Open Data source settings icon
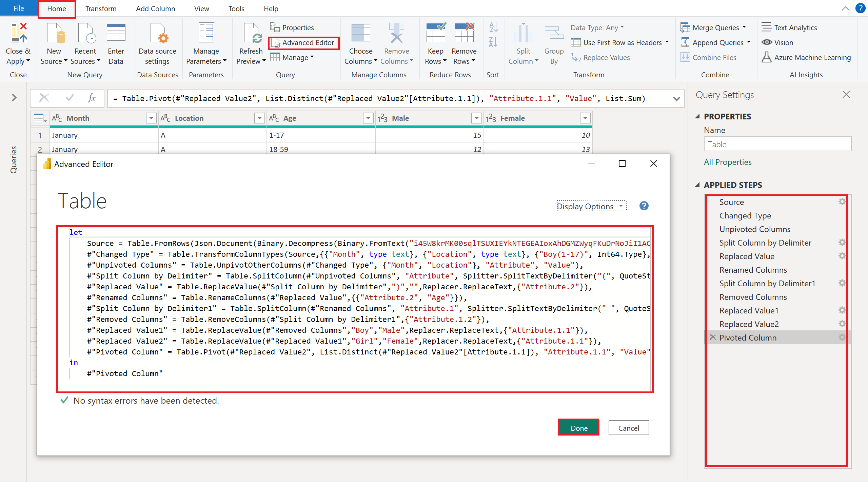The width and height of the screenshot is (868, 482). 159,33
